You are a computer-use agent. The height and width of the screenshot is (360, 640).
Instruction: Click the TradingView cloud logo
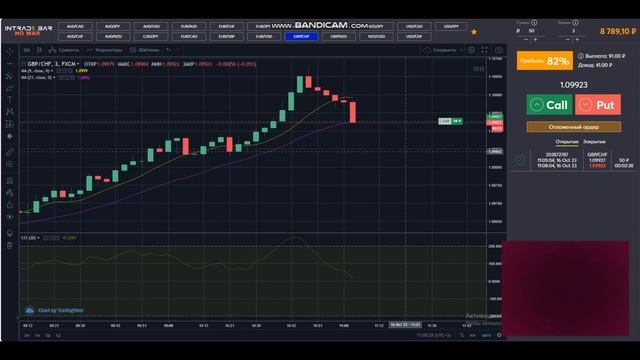[x=29, y=310]
